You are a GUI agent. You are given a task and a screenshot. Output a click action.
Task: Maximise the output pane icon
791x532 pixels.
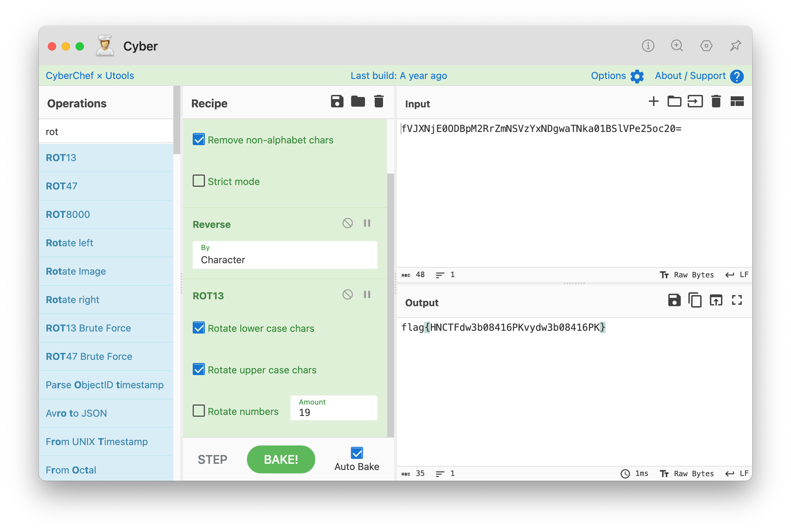737,300
